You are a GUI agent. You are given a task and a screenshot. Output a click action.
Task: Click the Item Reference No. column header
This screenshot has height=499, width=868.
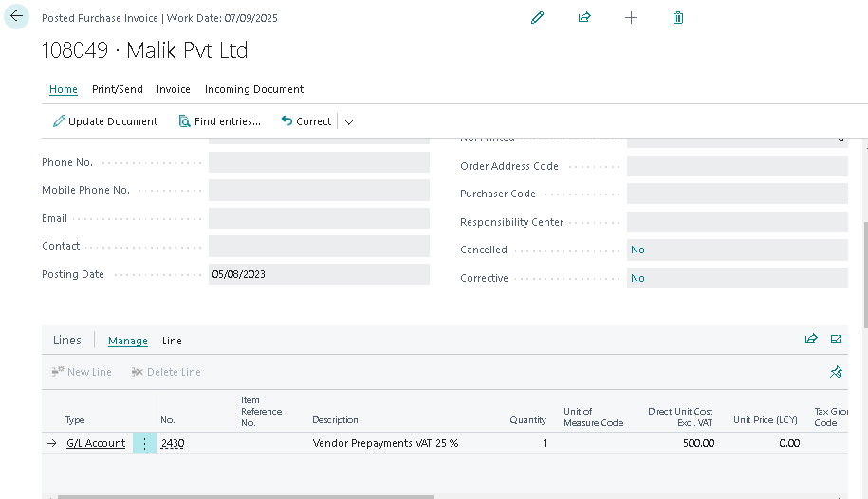point(261,411)
